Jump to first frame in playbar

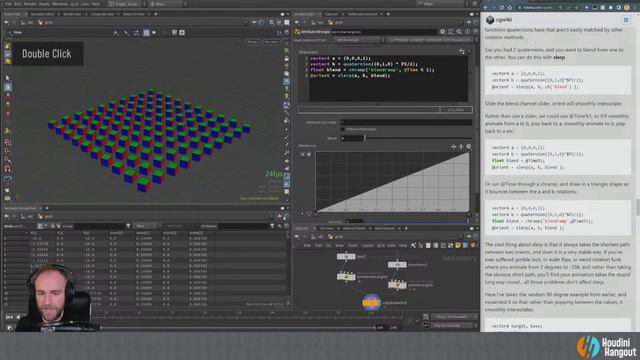pyautogui.click(x=9, y=317)
